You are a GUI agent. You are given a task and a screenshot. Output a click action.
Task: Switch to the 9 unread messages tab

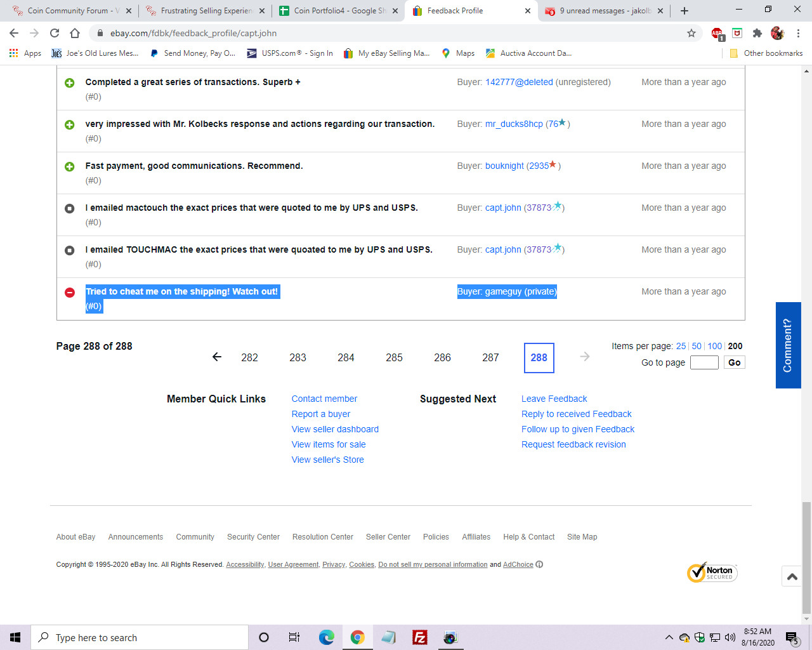[x=605, y=11]
